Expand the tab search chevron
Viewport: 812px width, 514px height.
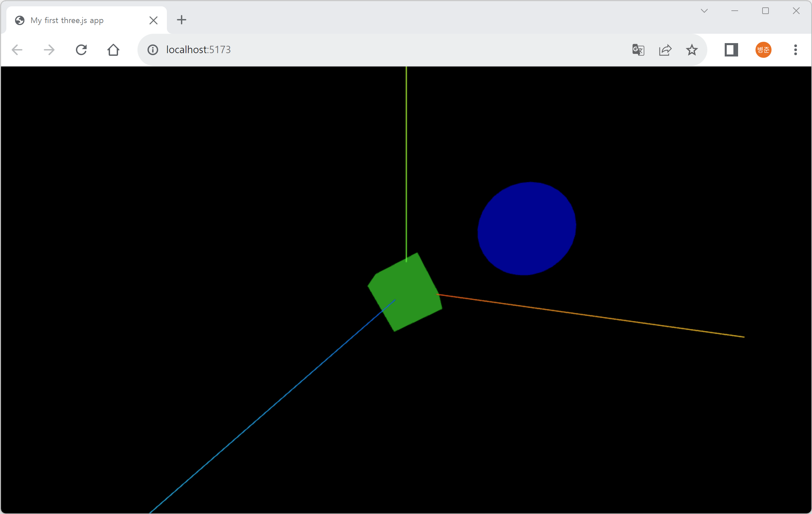pyautogui.click(x=704, y=11)
